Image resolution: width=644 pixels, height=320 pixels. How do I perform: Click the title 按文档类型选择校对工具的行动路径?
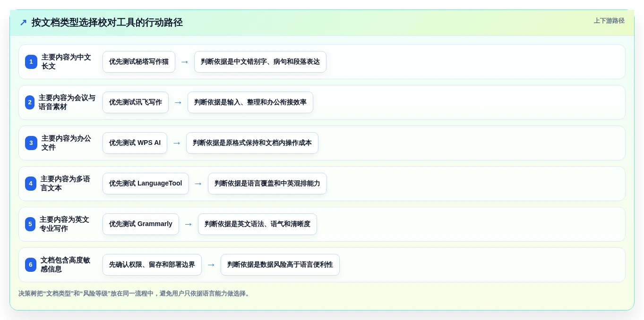107,23
